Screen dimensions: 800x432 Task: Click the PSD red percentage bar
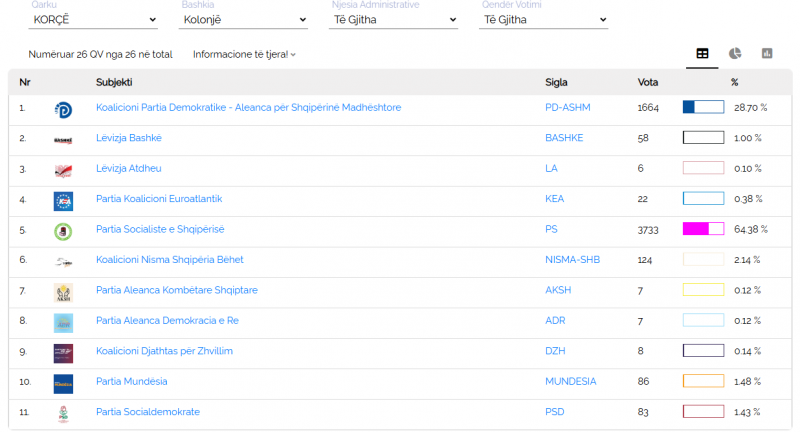704,411
